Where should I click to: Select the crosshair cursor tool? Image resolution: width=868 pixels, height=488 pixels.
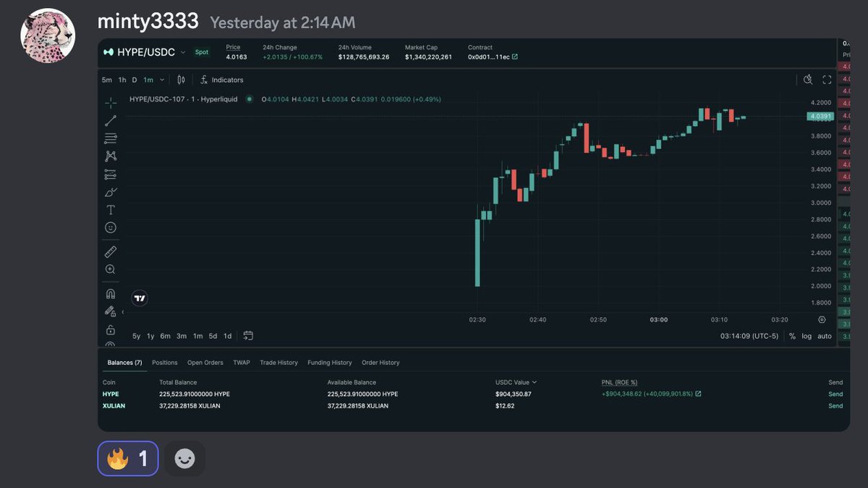pyautogui.click(x=110, y=102)
